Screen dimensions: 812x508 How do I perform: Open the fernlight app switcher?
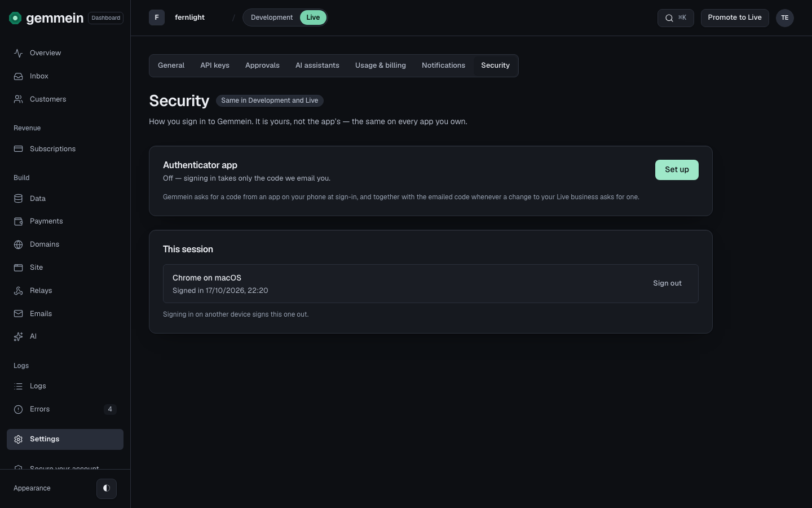pyautogui.click(x=189, y=17)
